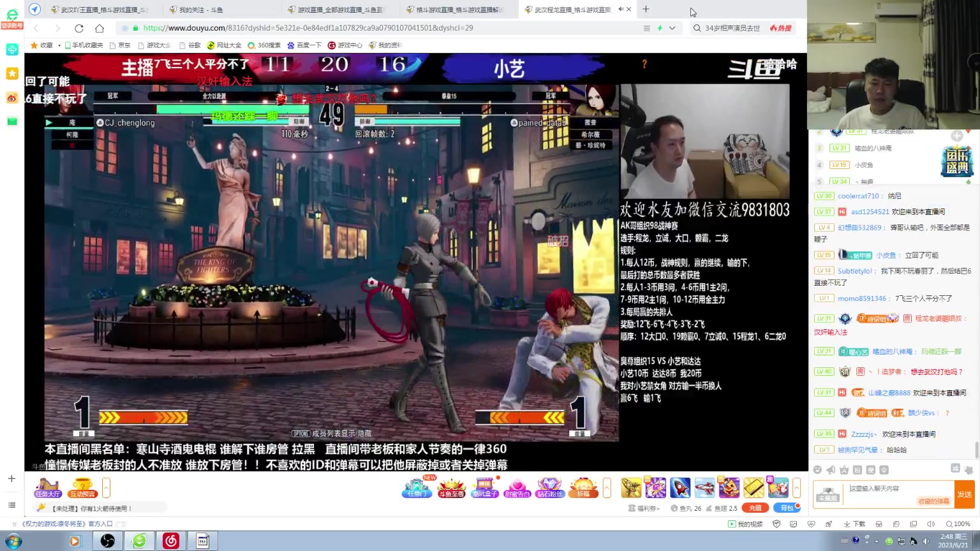Open the 任务大厅 task hall icon
Viewport: 980px width, 551px height.
pos(48,488)
